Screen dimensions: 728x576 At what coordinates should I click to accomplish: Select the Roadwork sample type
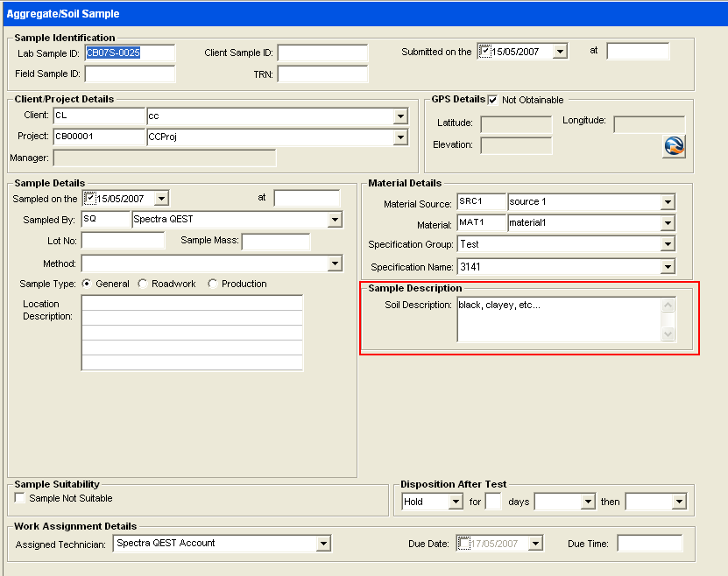pos(143,284)
